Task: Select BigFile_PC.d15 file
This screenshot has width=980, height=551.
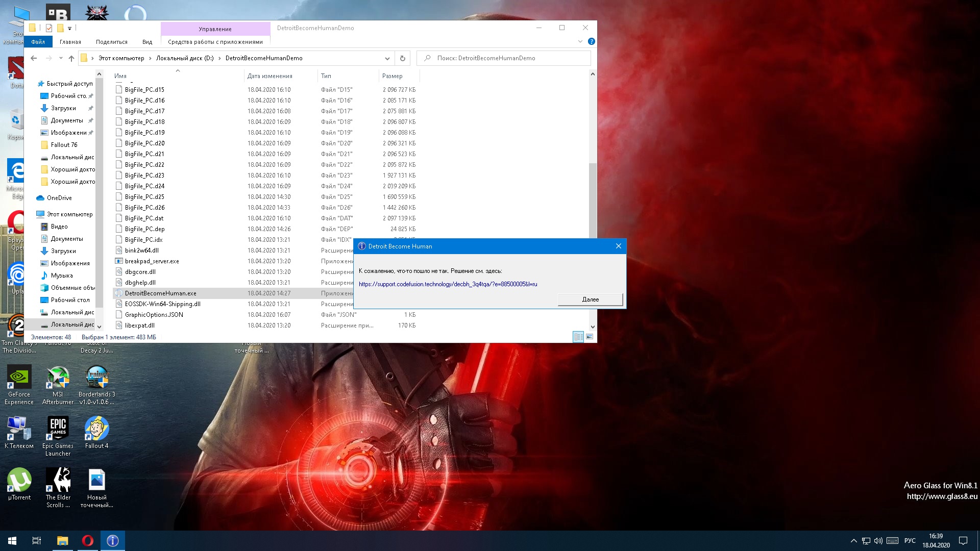Action: pos(144,90)
